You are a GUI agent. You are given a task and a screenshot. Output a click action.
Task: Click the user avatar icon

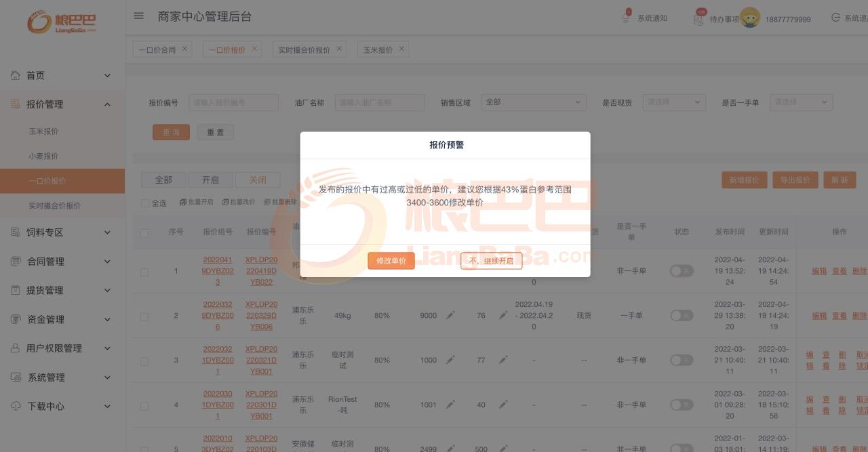tap(750, 18)
